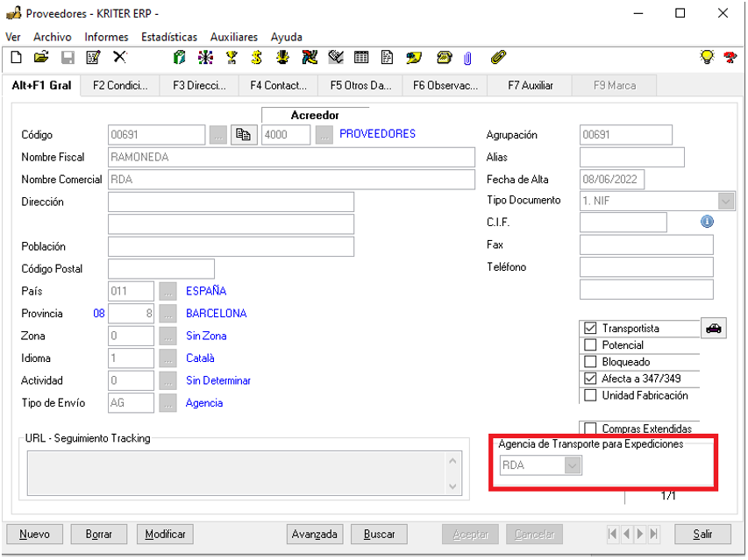This screenshot has height=560, width=748.
Task: Uncheck the Transportista checkbox
Action: click(590, 329)
